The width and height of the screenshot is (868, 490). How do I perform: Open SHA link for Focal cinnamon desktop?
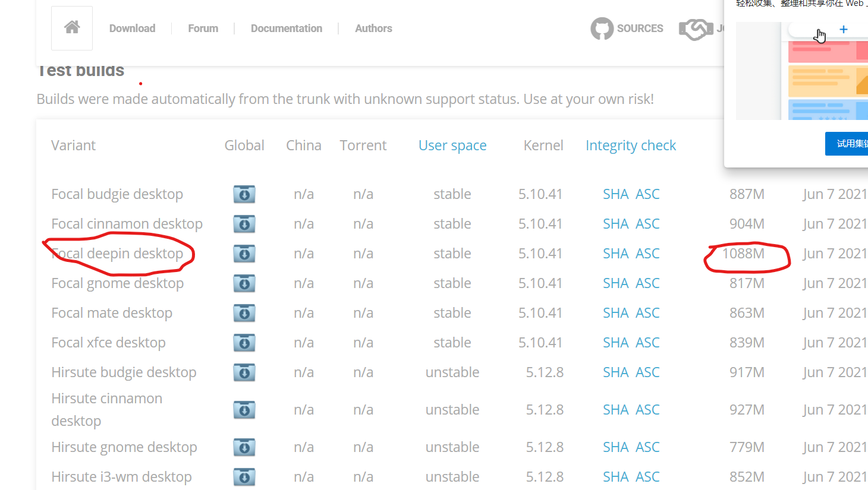click(616, 224)
